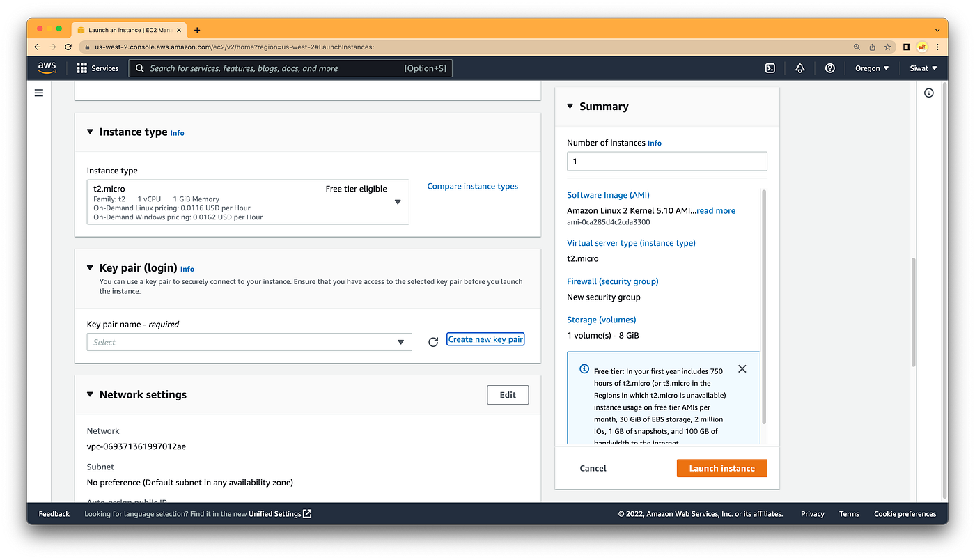This screenshot has height=560, width=975.
Task: Open the t2.micro instance type dropdown
Action: point(248,202)
